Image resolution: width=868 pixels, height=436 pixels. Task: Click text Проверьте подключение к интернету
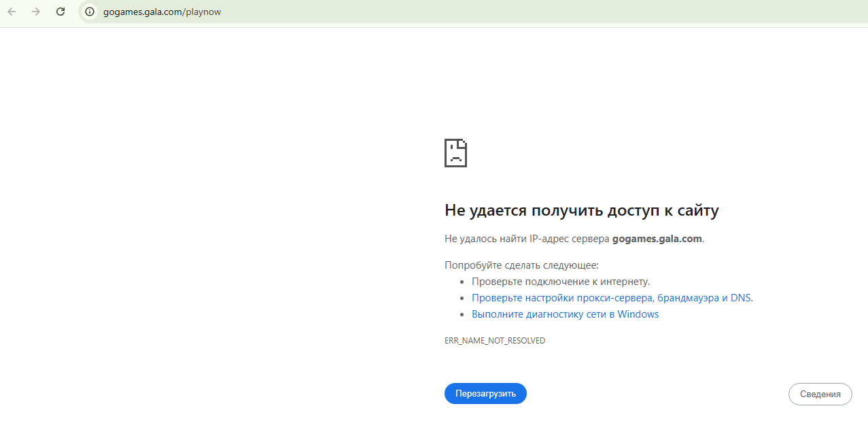click(561, 282)
